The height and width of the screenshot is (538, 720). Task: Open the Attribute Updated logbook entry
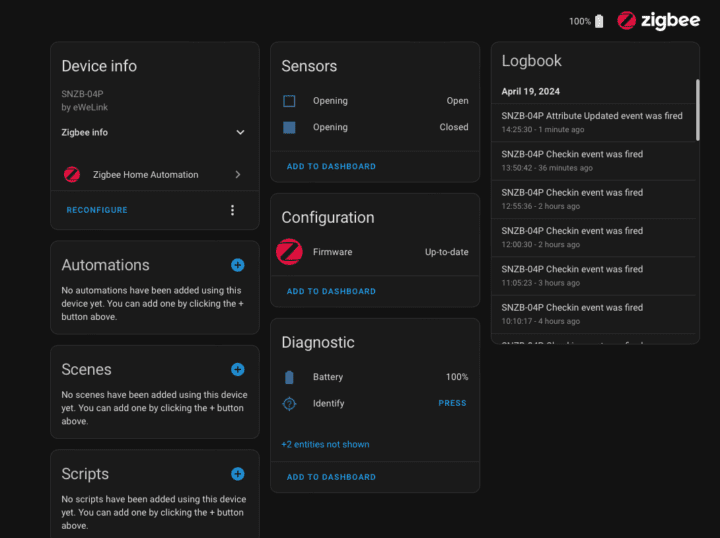click(592, 122)
